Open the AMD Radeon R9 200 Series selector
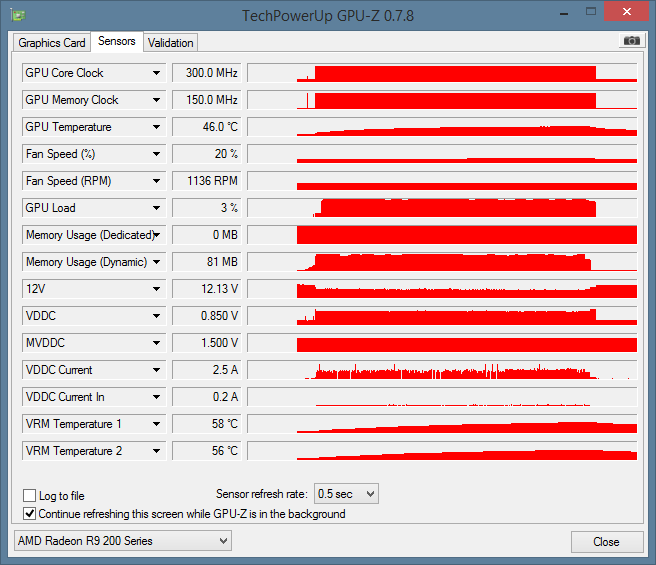656x565 pixels. click(x=123, y=541)
